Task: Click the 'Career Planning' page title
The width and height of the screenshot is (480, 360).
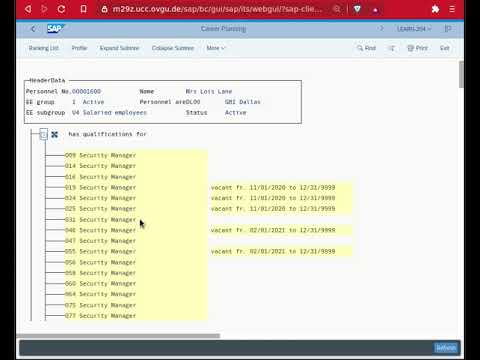Action: pos(223,29)
